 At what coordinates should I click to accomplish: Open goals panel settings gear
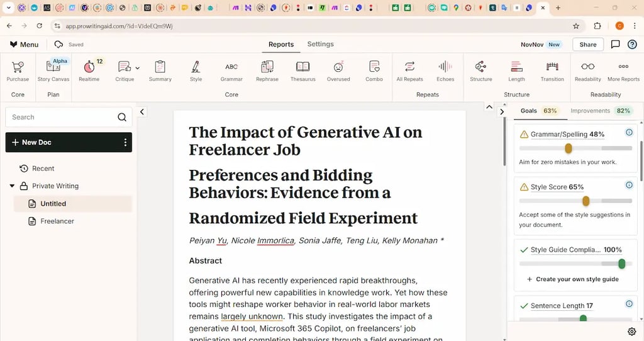(631, 332)
